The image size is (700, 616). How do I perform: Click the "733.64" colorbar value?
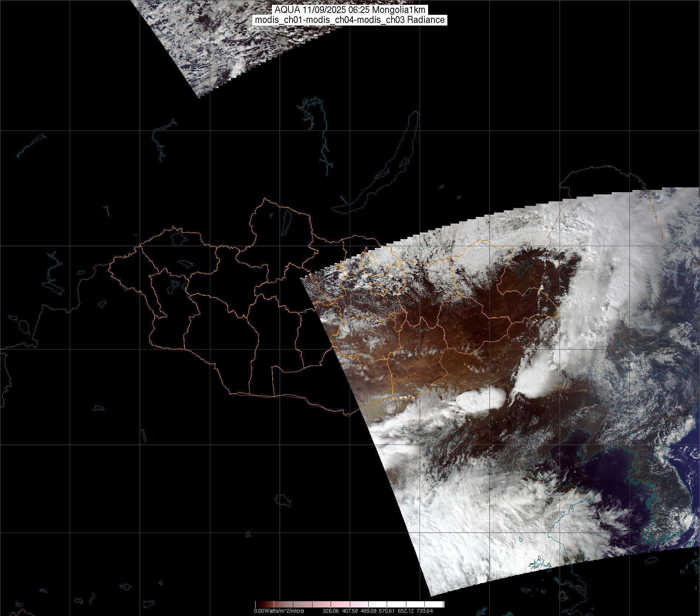pos(424,611)
